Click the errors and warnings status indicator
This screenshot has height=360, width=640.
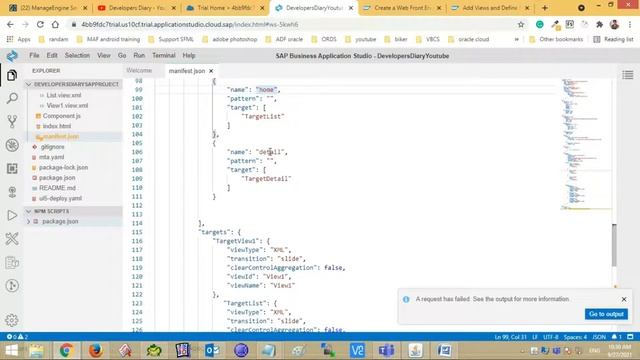pos(18,337)
